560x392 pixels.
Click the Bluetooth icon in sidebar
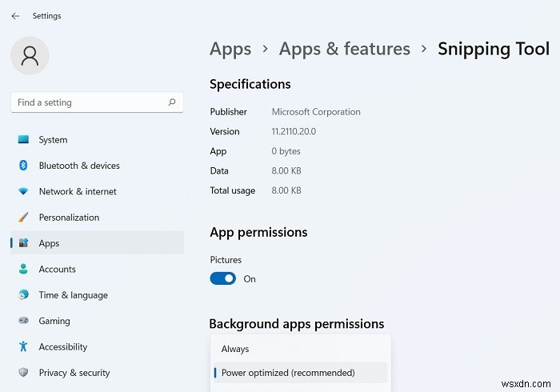(23, 166)
